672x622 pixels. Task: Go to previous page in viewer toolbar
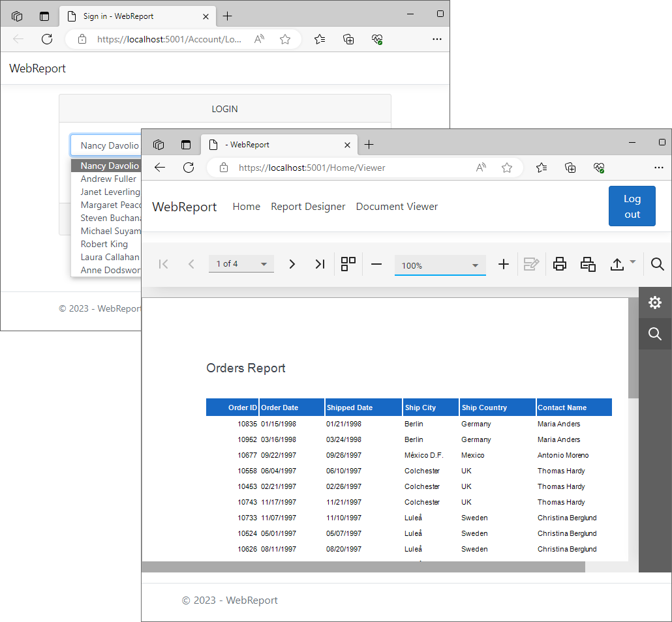coord(191,264)
